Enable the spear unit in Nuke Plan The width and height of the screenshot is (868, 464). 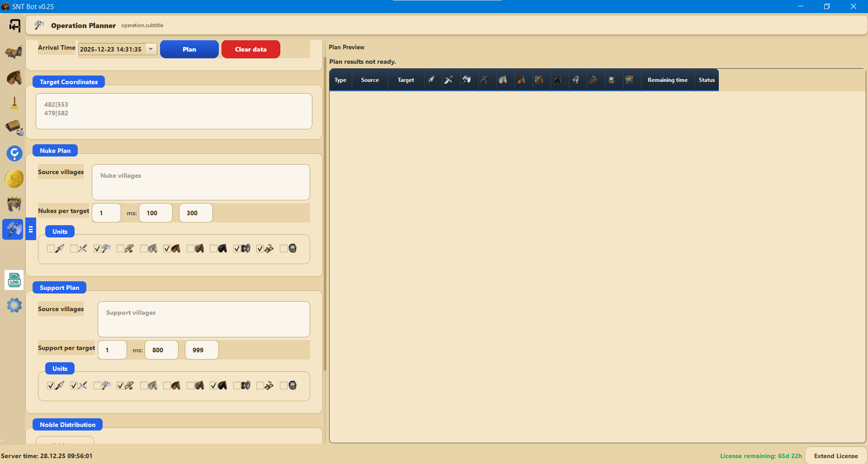(x=51, y=249)
